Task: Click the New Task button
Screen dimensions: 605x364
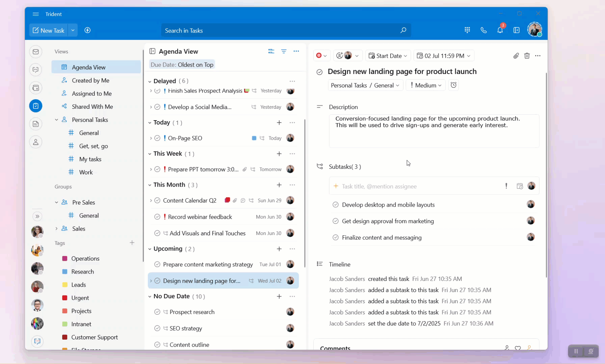Action: point(49,30)
